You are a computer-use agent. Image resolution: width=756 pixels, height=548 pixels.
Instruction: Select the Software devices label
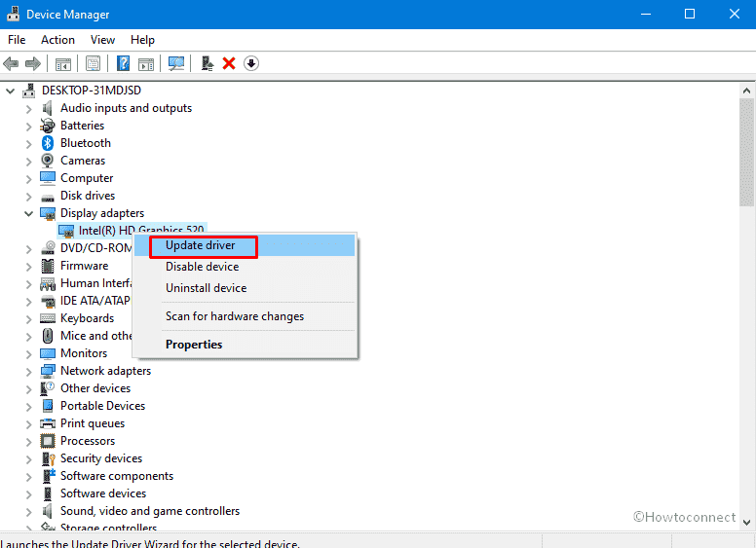[103, 493]
